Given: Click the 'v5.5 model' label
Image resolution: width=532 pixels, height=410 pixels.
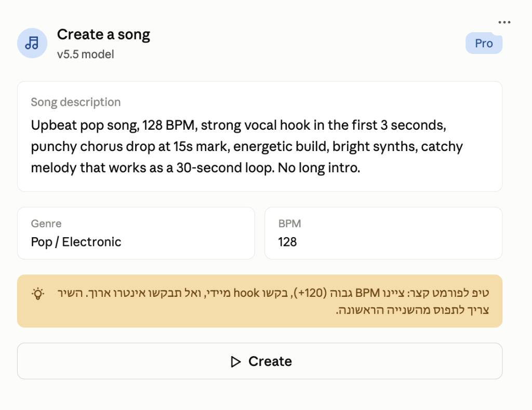Looking at the screenshot, I should pos(86,54).
